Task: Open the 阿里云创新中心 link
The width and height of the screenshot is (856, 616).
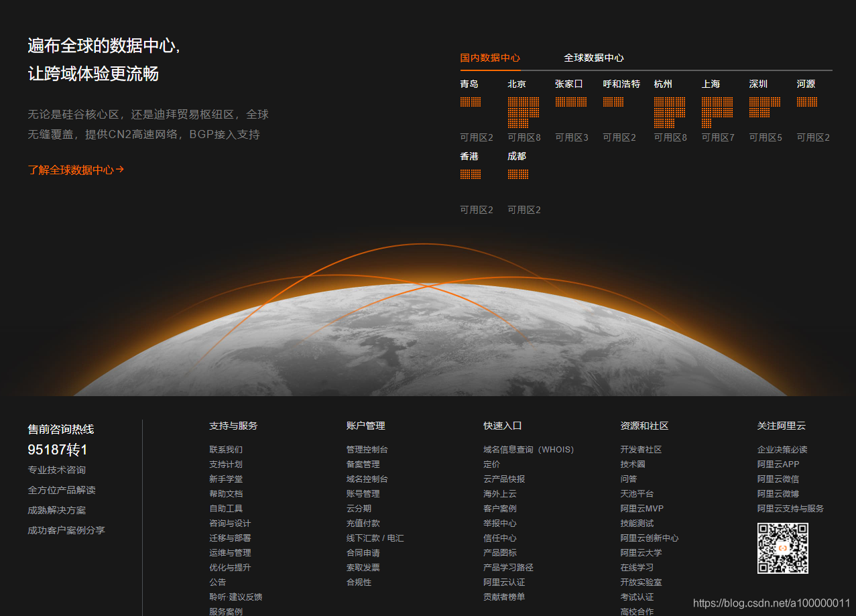Action: click(650, 538)
